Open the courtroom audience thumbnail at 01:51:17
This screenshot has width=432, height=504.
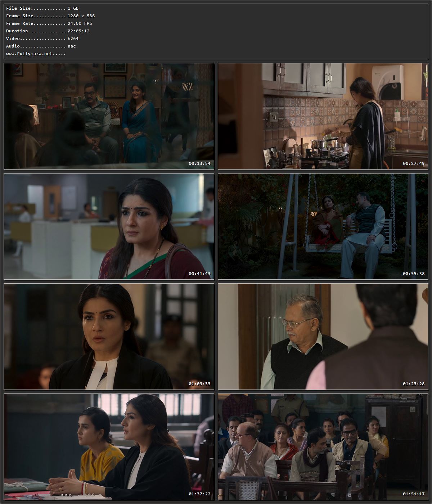[323, 447]
